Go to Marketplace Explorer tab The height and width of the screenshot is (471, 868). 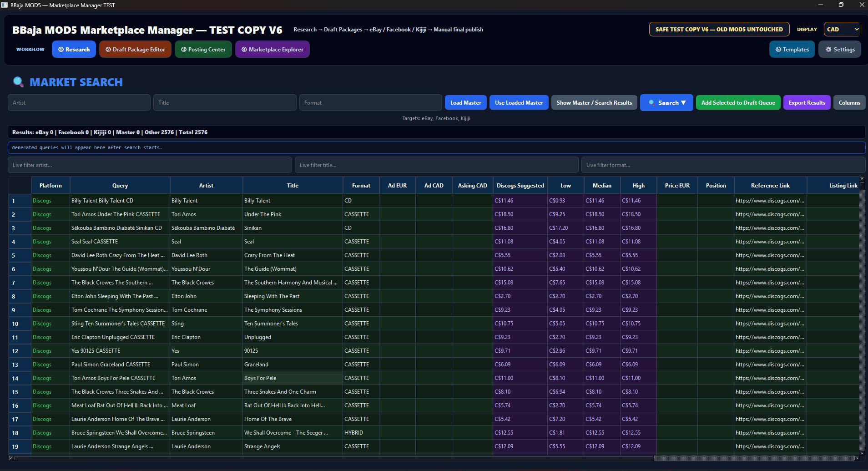tap(273, 49)
